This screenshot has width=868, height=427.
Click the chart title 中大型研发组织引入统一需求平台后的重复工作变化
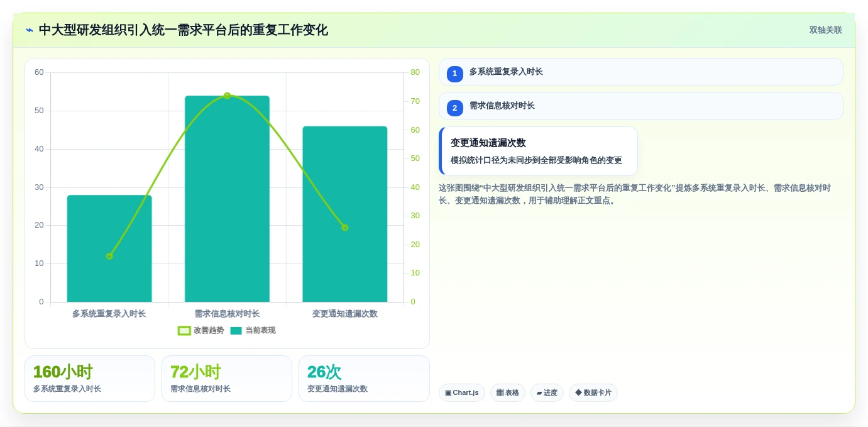click(x=184, y=30)
